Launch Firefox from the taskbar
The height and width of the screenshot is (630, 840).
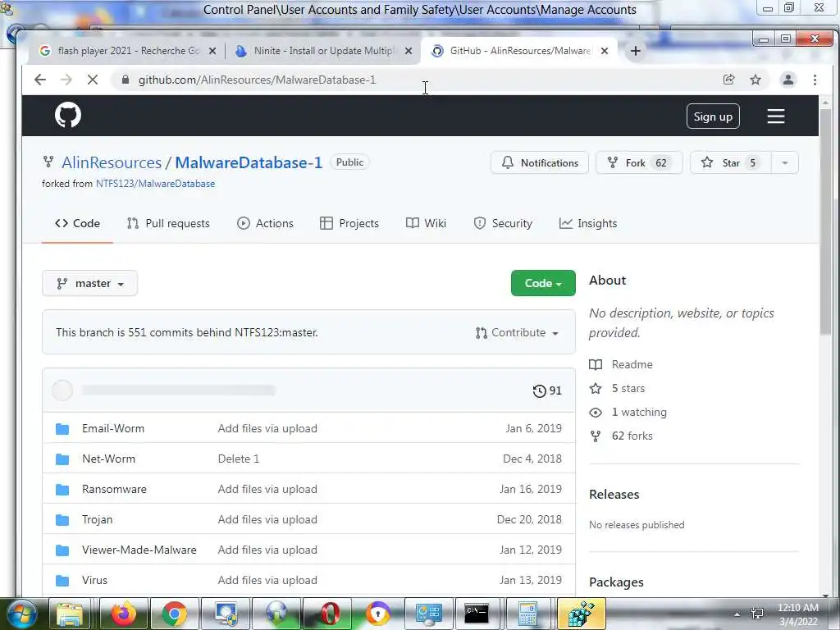click(x=124, y=614)
